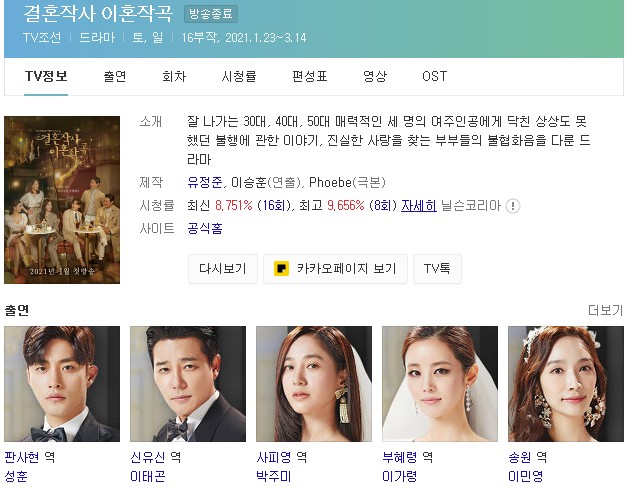629x492 pixels.
Task: Open the 영상 tab
Action: [x=375, y=76]
